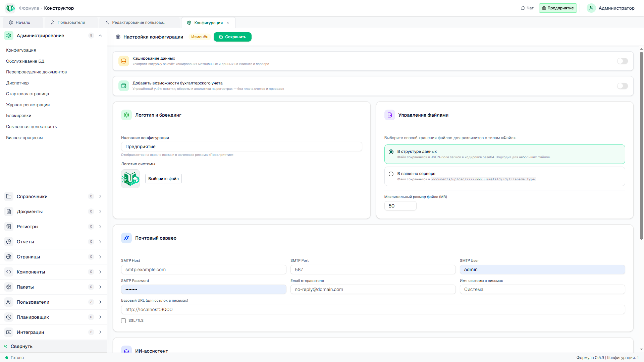Click the vertical scrollbar thumb

(641, 146)
